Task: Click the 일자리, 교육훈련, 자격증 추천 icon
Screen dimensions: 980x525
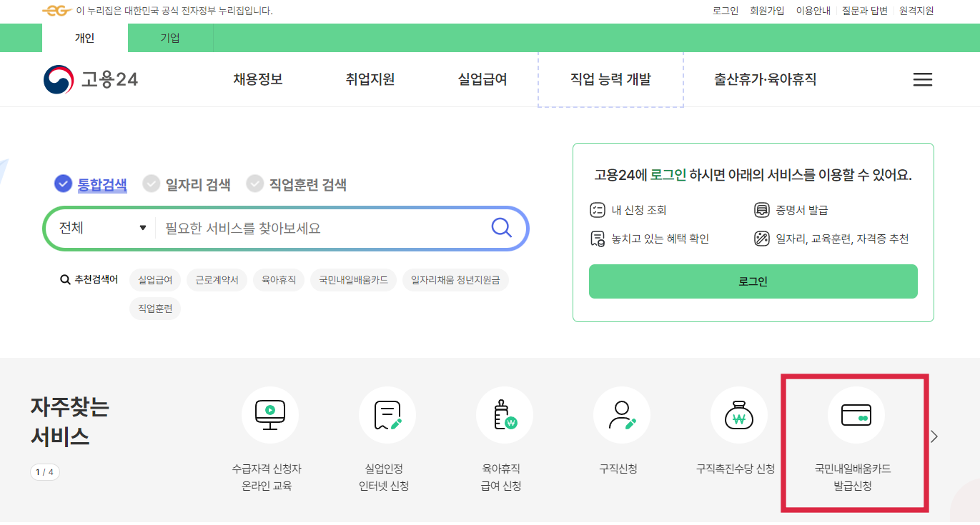Action: click(x=762, y=239)
